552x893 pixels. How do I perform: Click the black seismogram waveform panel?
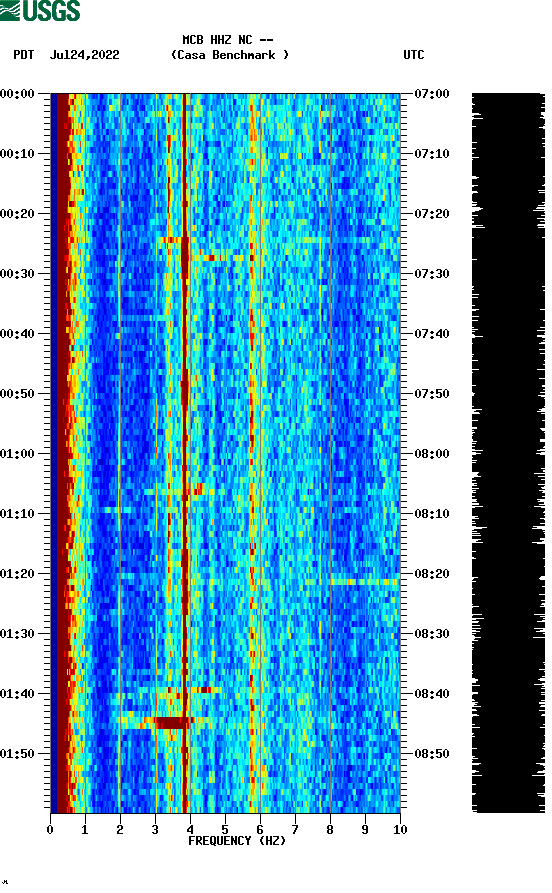coord(508,453)
